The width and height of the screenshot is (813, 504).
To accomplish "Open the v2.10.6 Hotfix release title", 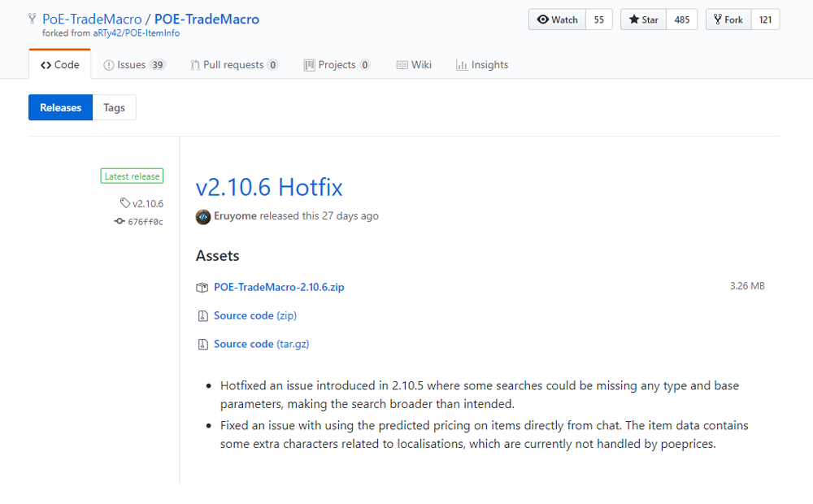I will pyautogui.click(x=269, y=187).
